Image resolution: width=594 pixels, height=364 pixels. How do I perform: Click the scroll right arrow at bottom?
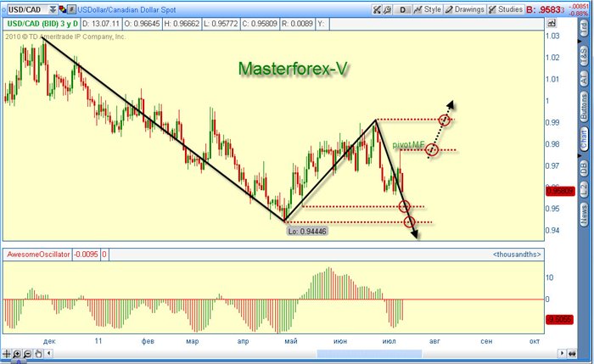562,354
